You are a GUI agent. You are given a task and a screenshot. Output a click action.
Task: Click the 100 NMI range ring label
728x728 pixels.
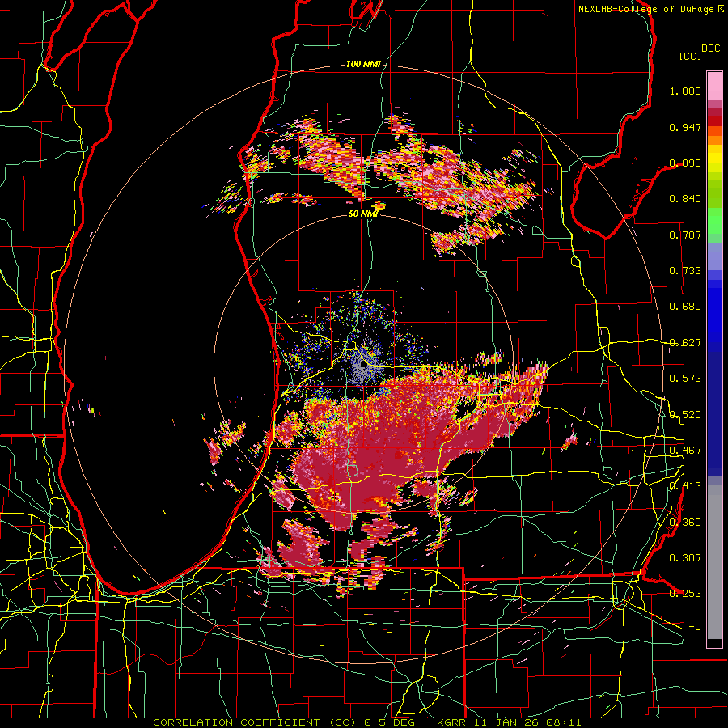coord(363,64)
